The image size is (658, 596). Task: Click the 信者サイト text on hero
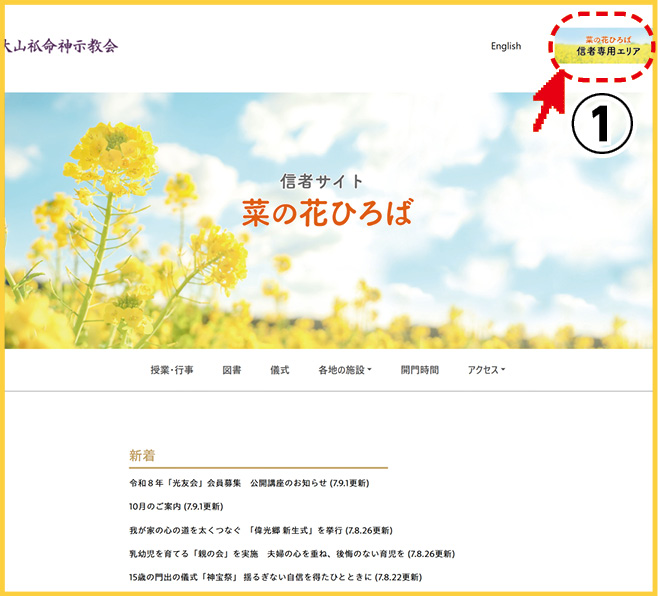[322, 181]
